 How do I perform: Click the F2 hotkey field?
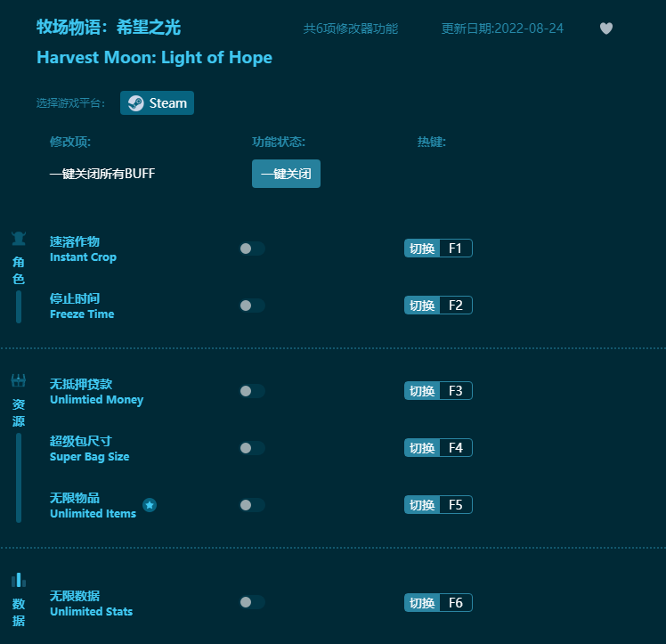[x=456, y=305]
